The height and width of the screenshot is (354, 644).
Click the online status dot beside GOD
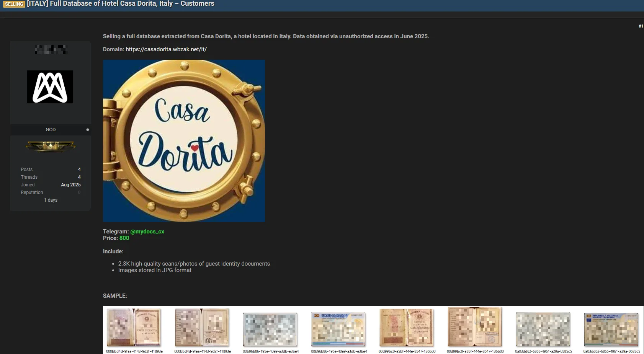[x=88, y=130]
